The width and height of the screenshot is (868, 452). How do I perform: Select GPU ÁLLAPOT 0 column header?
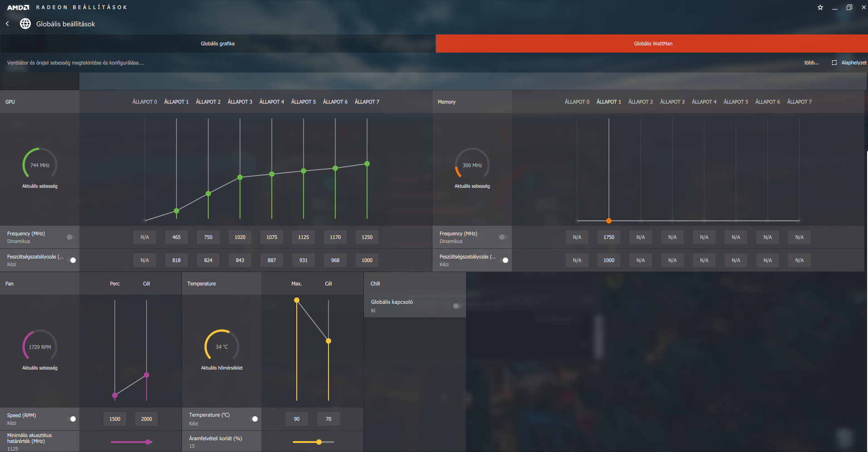pyautogui.click(x=145, y=102)
